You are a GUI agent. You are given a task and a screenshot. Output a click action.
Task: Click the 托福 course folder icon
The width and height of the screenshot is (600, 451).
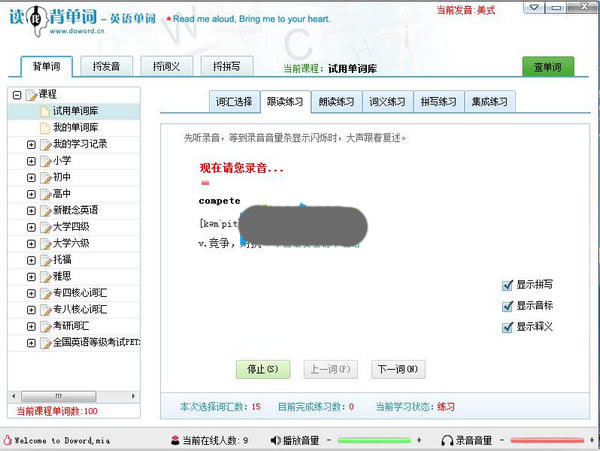(45, 260)
